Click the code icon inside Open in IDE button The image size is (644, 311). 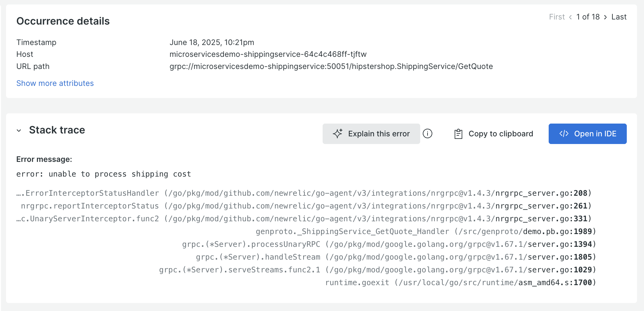pos(565,133)
